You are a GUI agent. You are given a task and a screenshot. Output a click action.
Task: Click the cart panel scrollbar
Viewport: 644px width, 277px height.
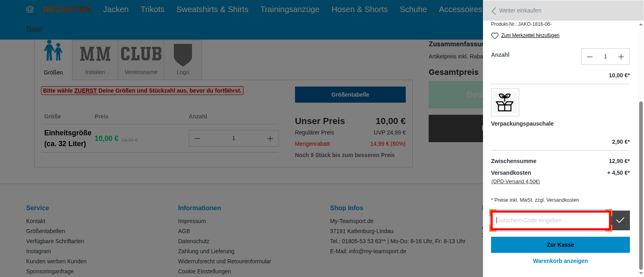point(641,185)
